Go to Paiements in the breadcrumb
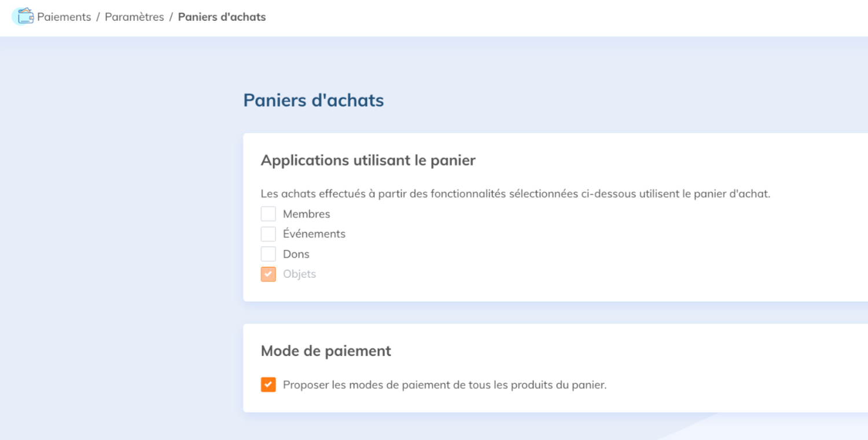The image size is (868, 440). coord(64,17)
